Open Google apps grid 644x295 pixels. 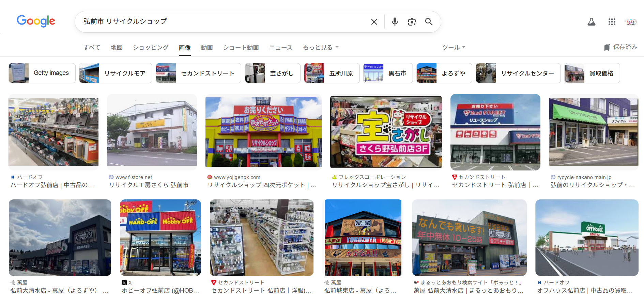612,22
